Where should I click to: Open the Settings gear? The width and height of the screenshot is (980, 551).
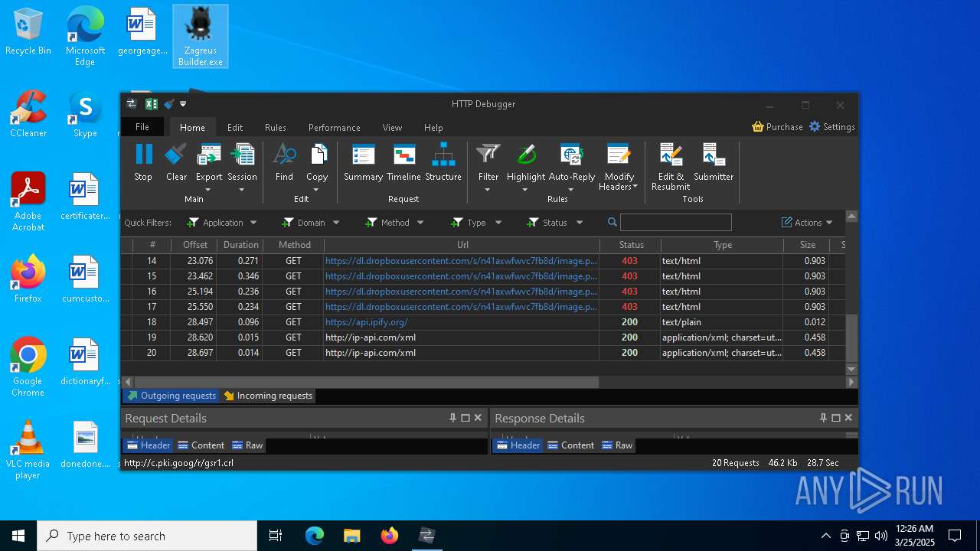pyautogui.click(x=832, y=127)
